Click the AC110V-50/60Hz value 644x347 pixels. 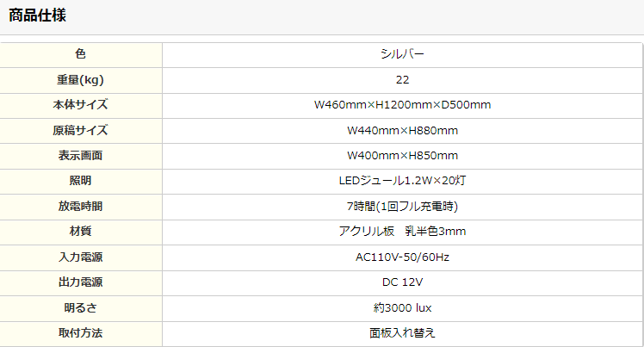tap(402, 257)
